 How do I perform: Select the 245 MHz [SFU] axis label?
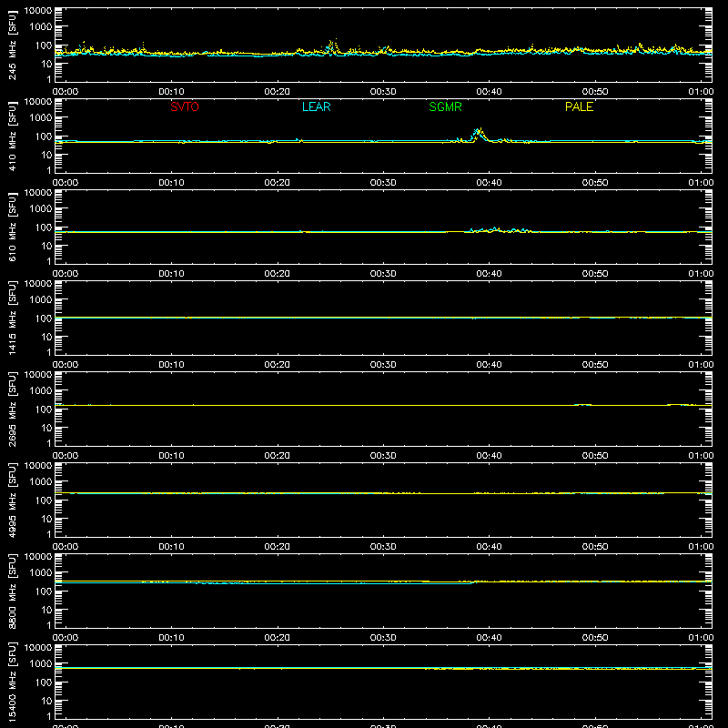tap(13, 45)
